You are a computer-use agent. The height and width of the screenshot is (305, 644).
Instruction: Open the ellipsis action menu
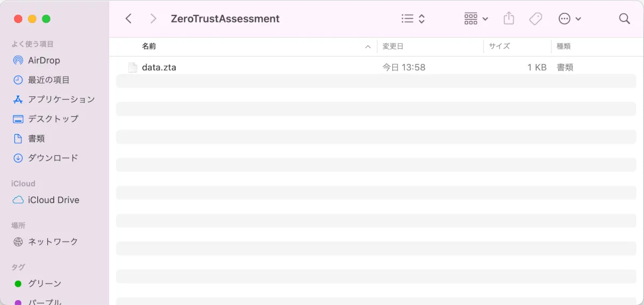click(x=569, y=19)
